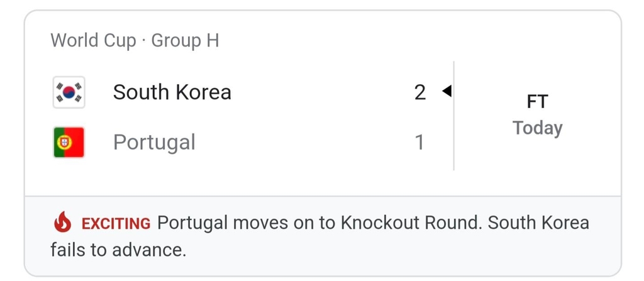Click the red EXCITING label
This screenshot has height=281, width=644.
click(116, 224)
